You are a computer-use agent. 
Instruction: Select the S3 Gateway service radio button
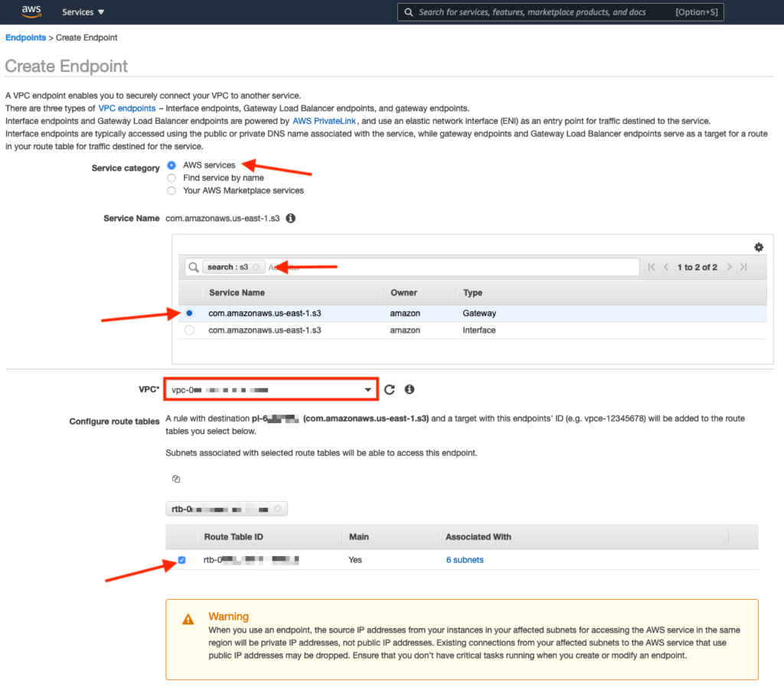pyautogui.click(x=190, y=313)
